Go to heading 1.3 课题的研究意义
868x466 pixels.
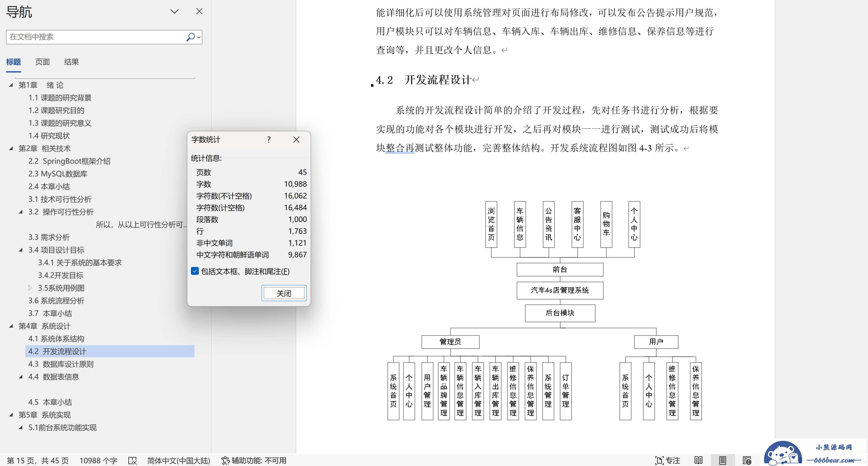tap(60, 123)
